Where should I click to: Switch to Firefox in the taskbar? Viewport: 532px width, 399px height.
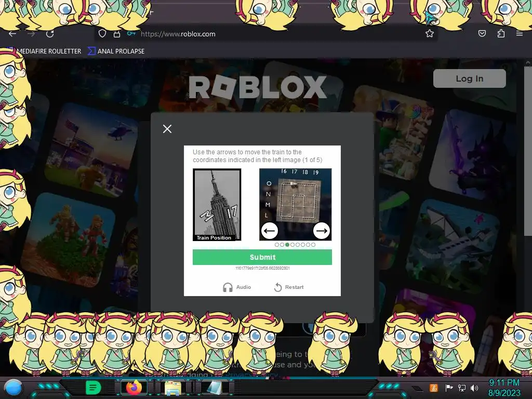pos(134,388)
